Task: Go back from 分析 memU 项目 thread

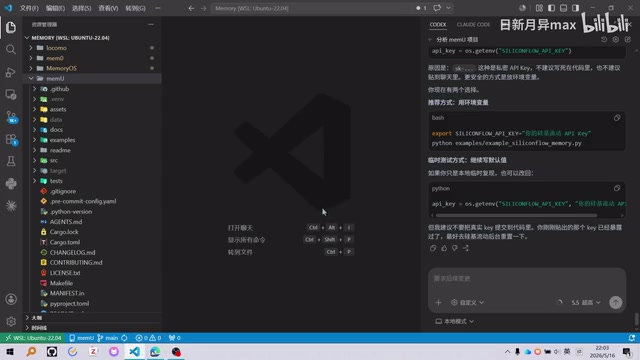Action: [430, 40]
